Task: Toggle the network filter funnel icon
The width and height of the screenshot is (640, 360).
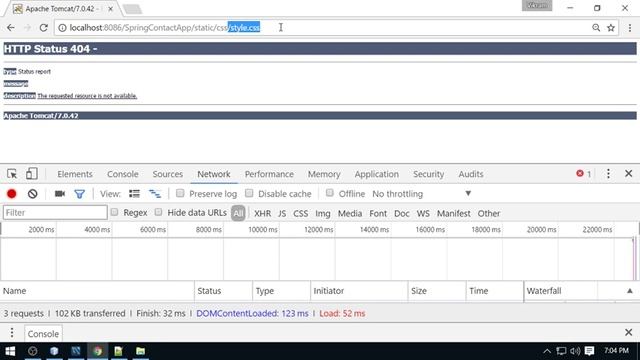Action: (80, 194)
